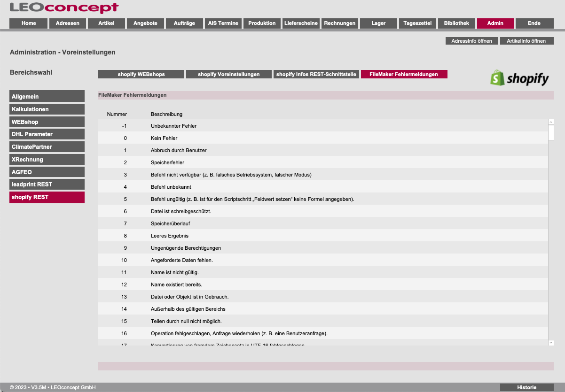Go to the Lager tab

coord(378,23)
